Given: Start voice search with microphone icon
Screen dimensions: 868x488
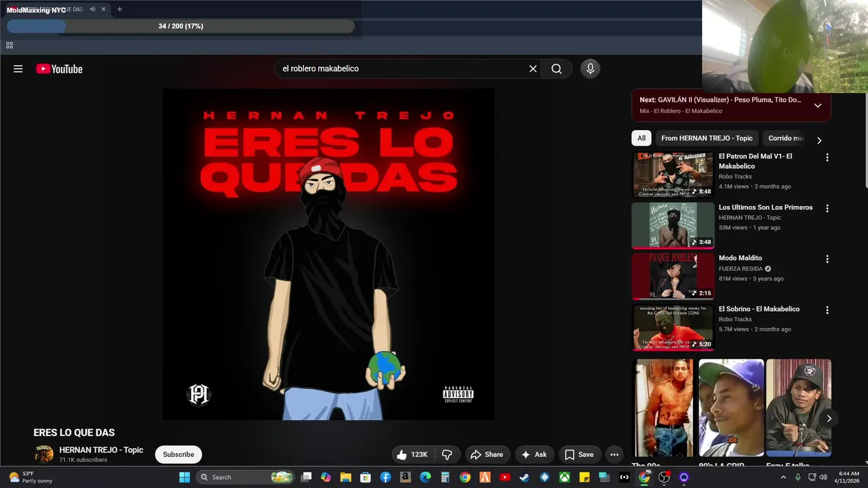Looking at the screenshot, I should click(590, 68).
